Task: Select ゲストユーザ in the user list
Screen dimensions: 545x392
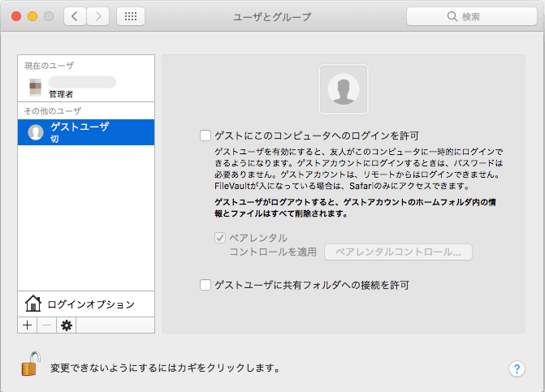Action: [86, 132]
